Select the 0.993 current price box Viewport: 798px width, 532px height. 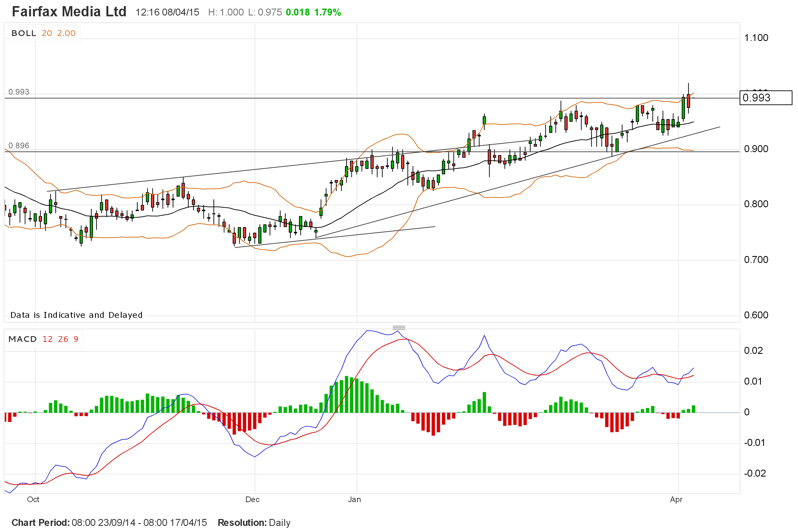pyautogui.click(x=766, y=98)
